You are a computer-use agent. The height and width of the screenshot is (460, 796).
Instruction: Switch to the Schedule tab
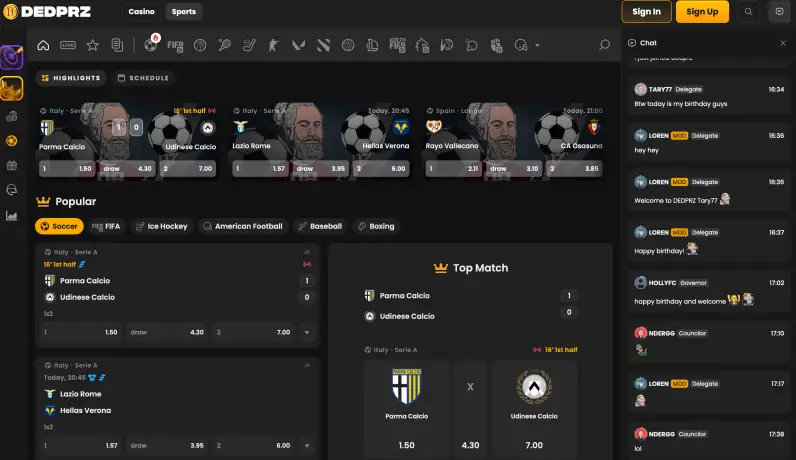(x=142, y=78)
